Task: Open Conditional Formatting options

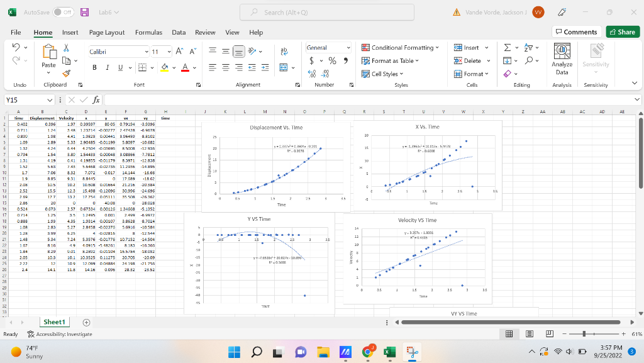Action: tap(401, 48)
